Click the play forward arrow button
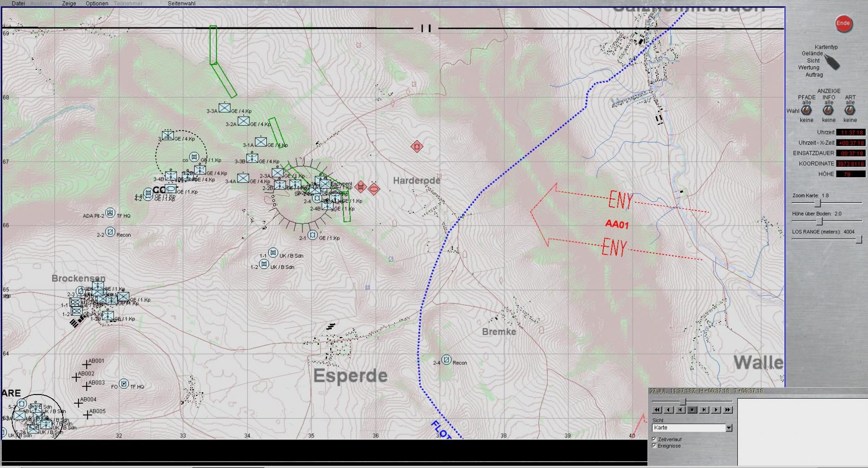This screenshot has height=468, width=868. pos(716,410)
